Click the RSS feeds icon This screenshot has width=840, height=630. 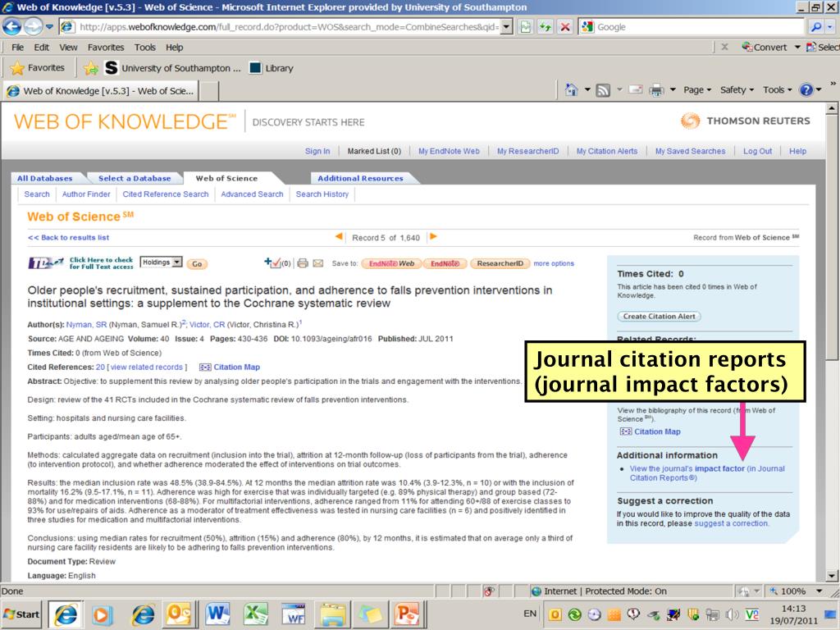click(x=603, y=90)
